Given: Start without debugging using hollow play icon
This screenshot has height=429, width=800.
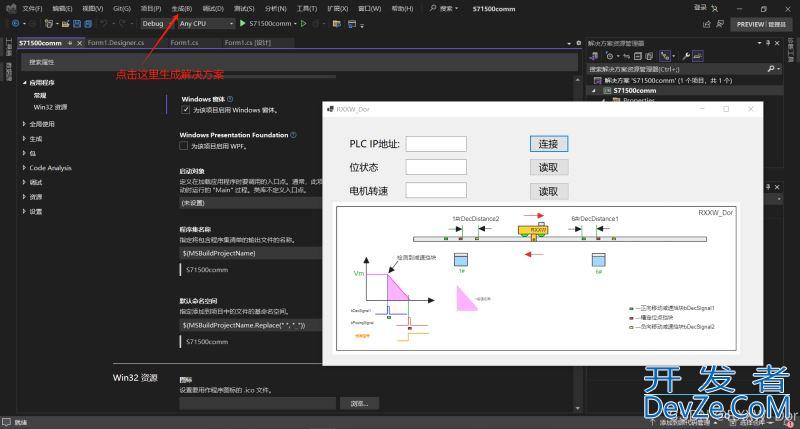Looking at the screenshot, I should click(x=304, y=23).
